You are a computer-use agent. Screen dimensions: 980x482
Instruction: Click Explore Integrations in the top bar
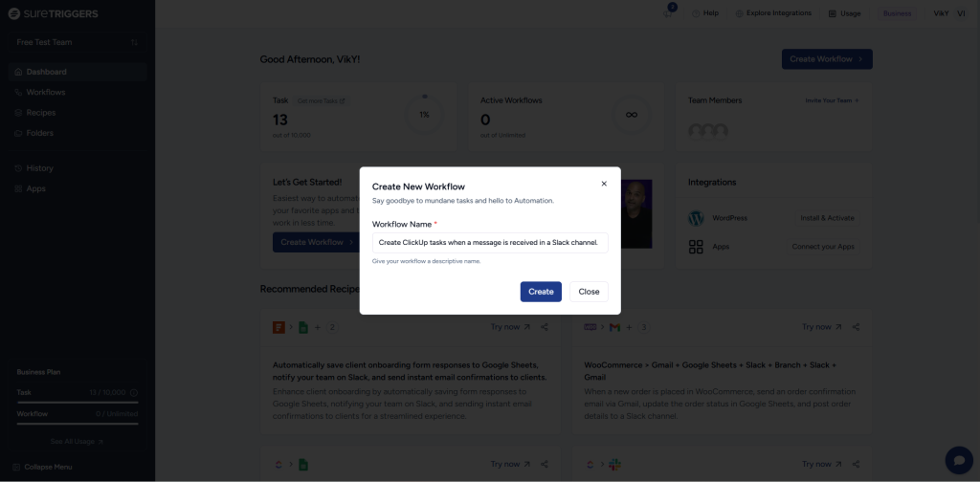[773, 13]
